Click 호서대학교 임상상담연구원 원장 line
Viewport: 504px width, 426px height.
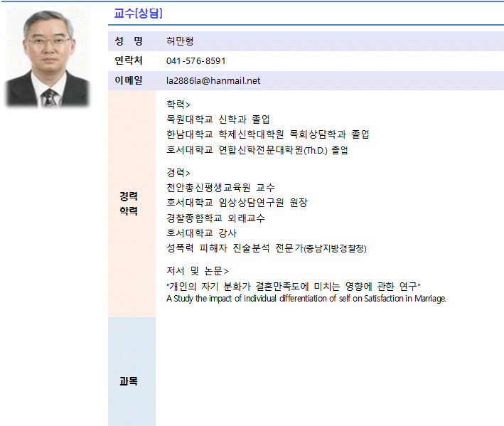pos(237,203)
